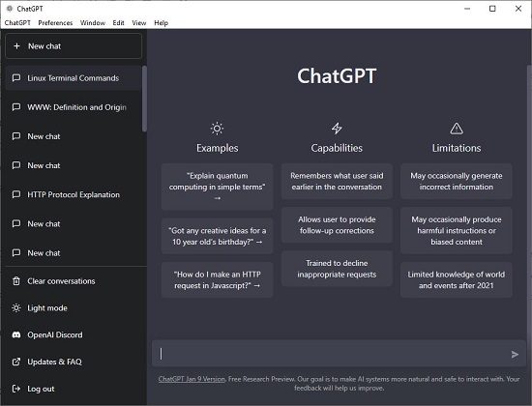The image size is (532, 406).
Task: Click the Log out arrow icon
Action: click(x=15, y=389)
